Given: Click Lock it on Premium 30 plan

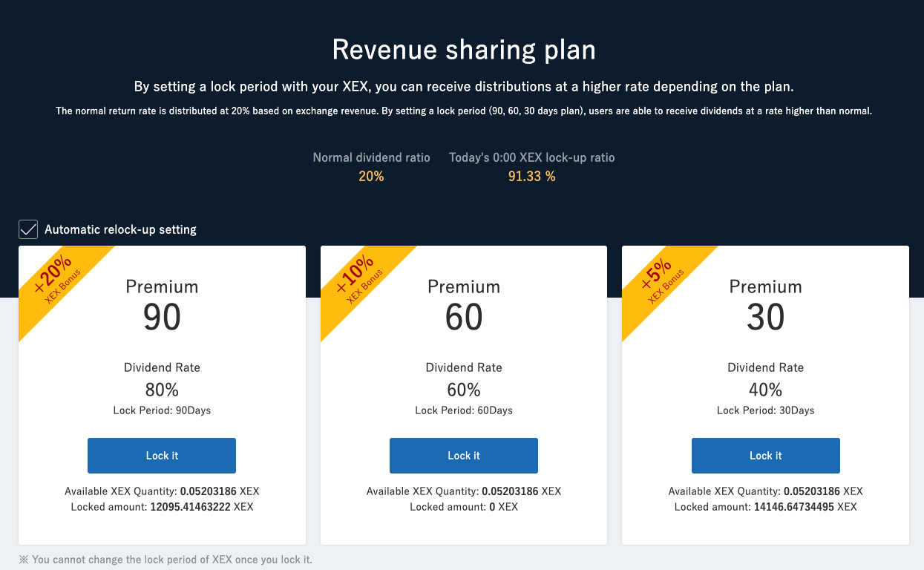Looking at the screenshot, I should click(765, 456).
